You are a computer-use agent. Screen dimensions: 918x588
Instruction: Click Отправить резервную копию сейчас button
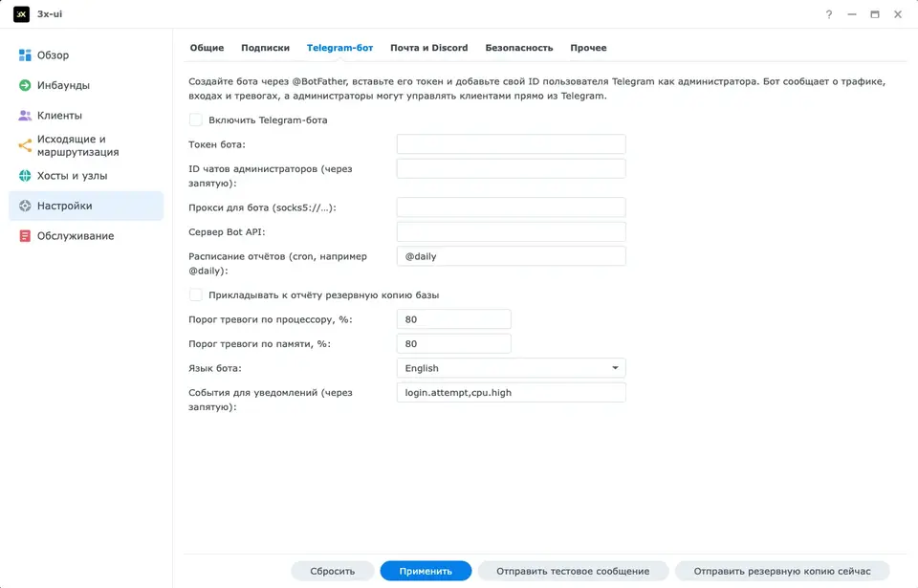click(782, 571)
